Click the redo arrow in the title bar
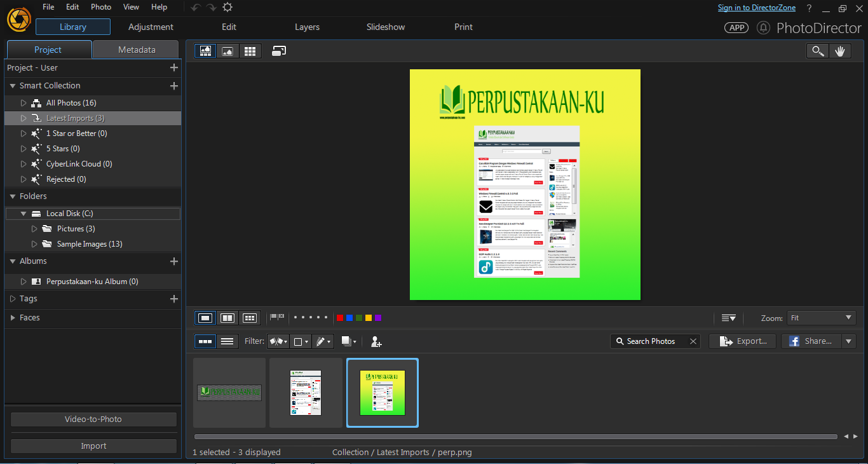Screen dimensions: 868x464 [x=212, y=7]
